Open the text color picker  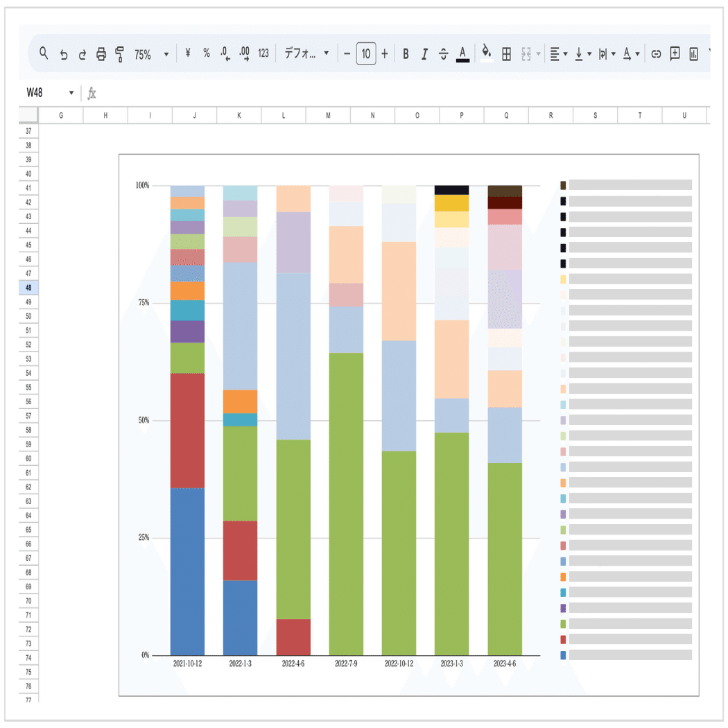coord(462,54)
